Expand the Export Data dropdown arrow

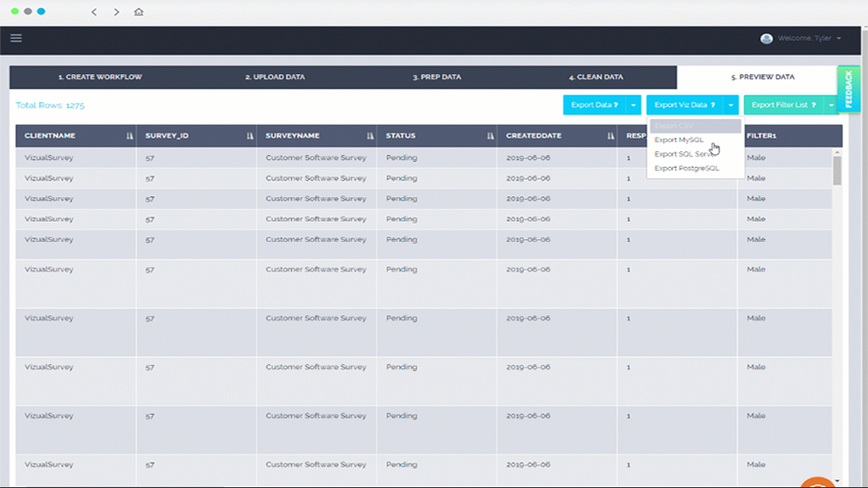click(x=634, y=104)
